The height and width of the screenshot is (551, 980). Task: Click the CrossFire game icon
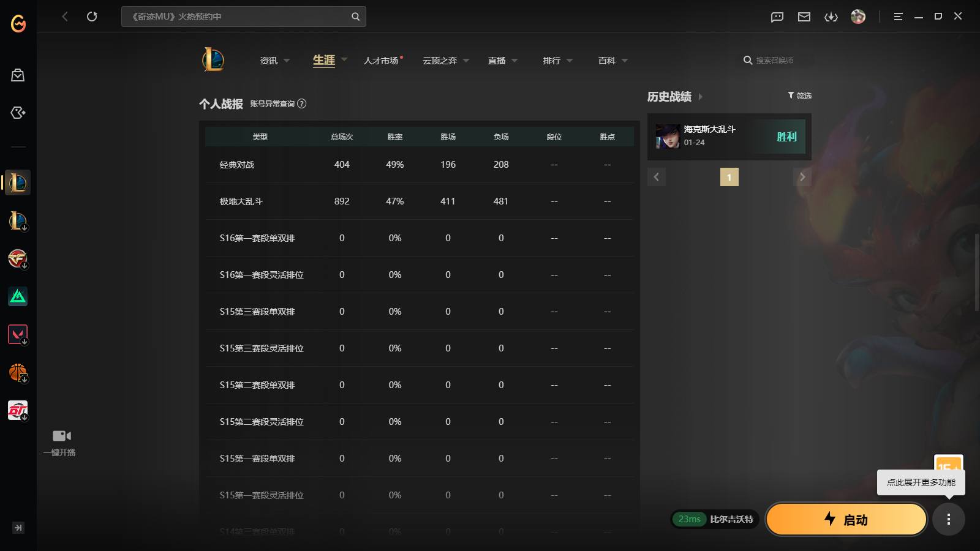point(18,258)
